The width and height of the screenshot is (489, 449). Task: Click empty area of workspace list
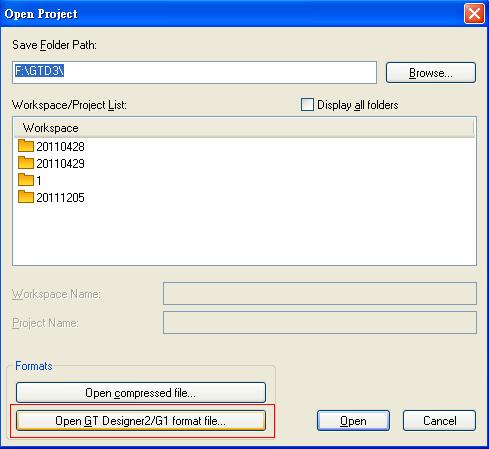[x=244, y=234]
